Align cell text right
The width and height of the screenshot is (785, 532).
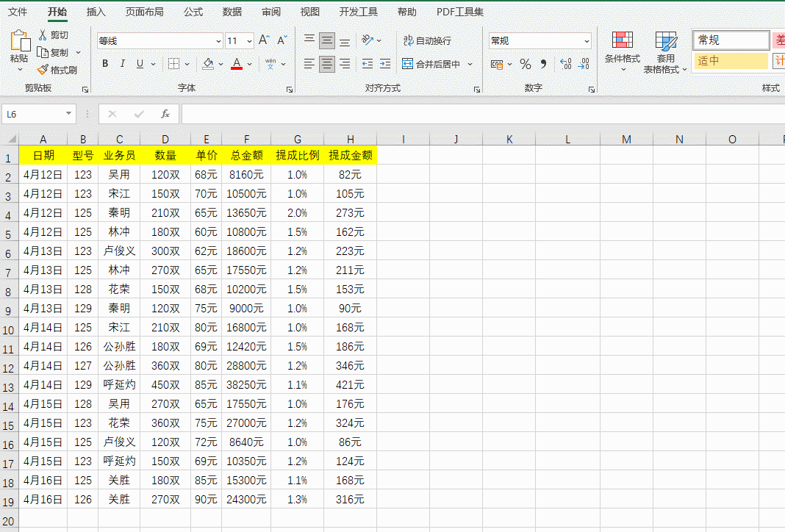coord(345,63)
